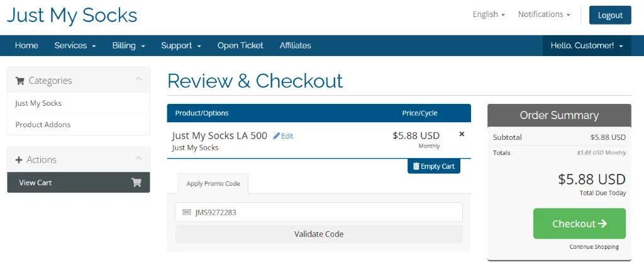Click the Validate Code button
644x279 pixels.
319,234
